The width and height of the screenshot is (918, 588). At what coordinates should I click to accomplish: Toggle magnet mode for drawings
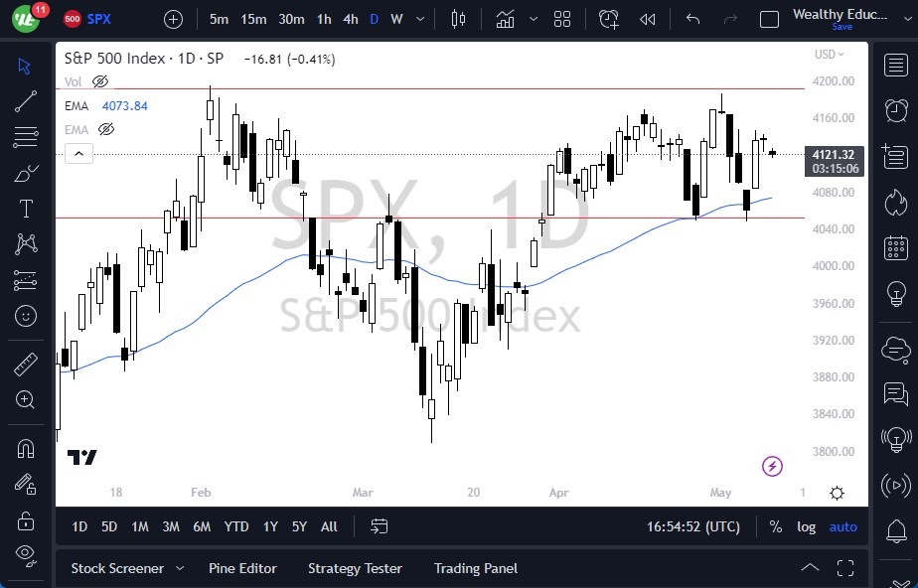point(25,449)
